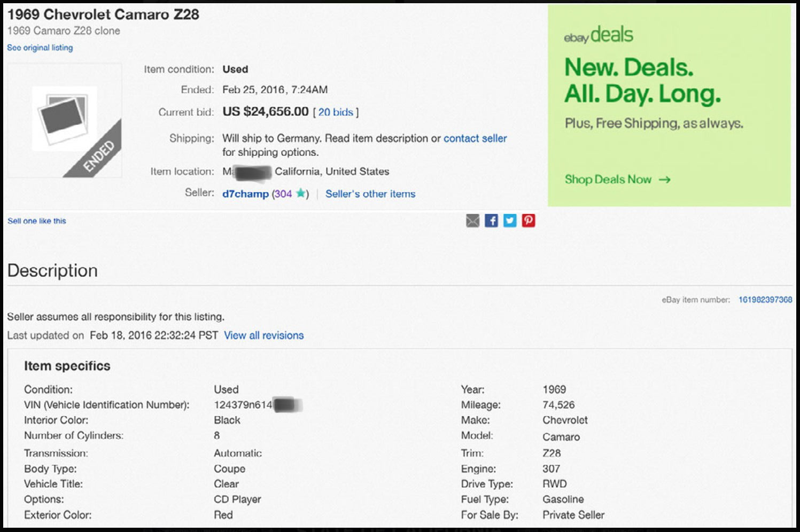
Task: Select the listing title '1969 Chevrolet Camaro Z28'
Action: (103, 14)
